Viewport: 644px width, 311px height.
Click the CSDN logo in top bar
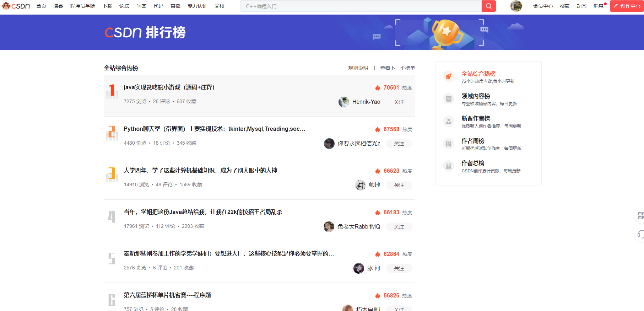tap(16, 6)
